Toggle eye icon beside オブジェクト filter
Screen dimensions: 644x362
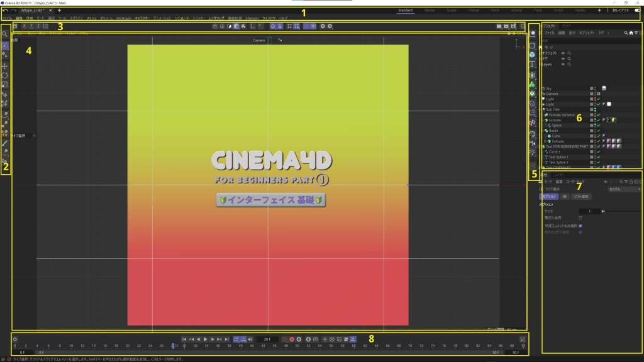pos(563,53)
